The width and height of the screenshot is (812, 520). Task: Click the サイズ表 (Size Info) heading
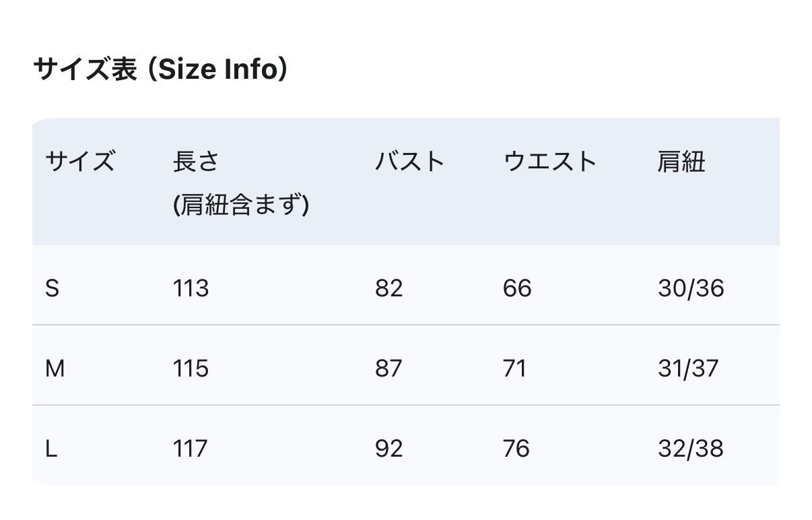(160, 69)
